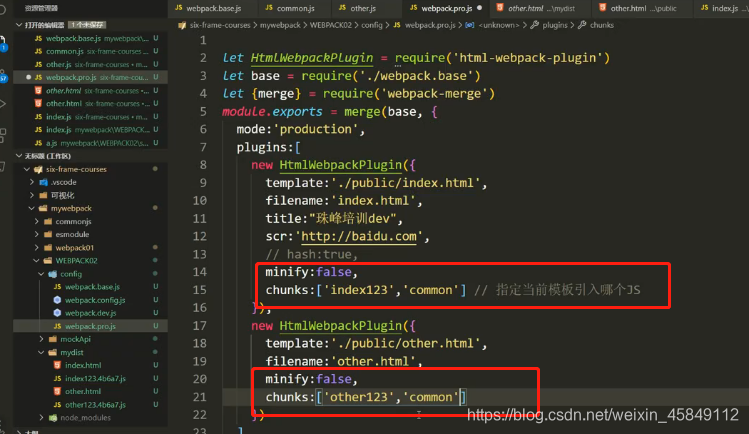Expand the commonjs folder
The height and width of the screenshot is (434, 749).
pyautogui.click(x=36, y=222)
